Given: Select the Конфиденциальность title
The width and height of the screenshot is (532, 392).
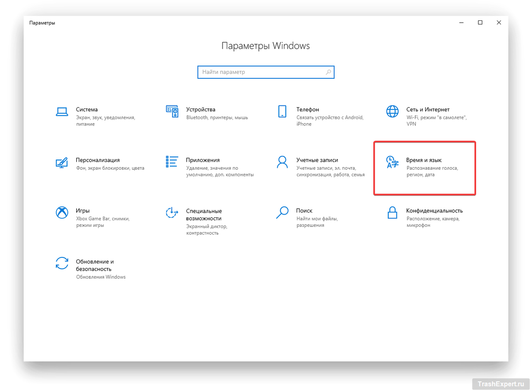Looking at the screenshot, I should (434, 211).
